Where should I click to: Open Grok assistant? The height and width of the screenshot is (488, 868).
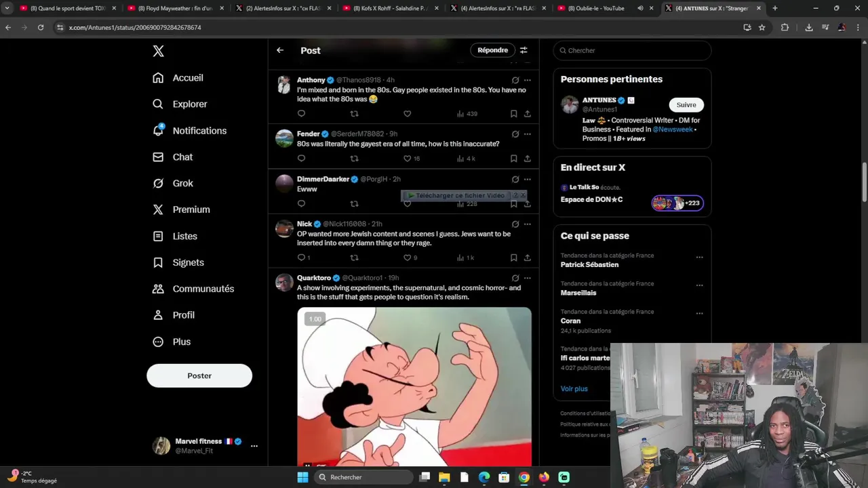(x=173, y=184)
